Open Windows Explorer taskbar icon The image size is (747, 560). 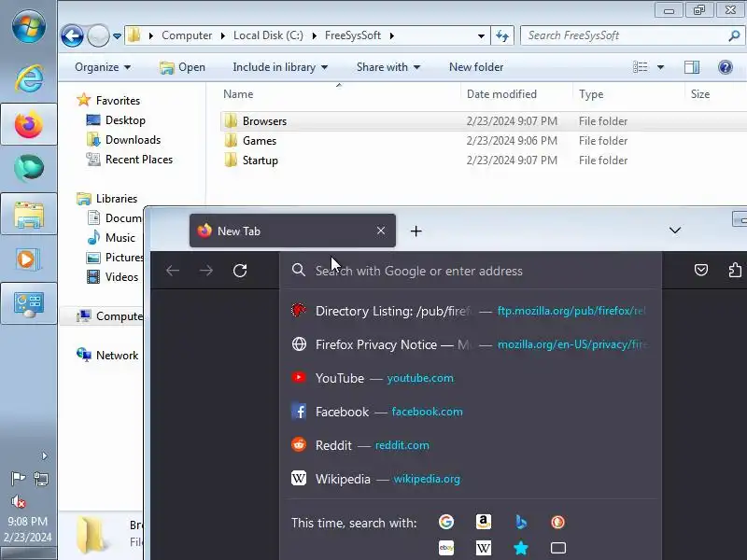coord(29,214)
